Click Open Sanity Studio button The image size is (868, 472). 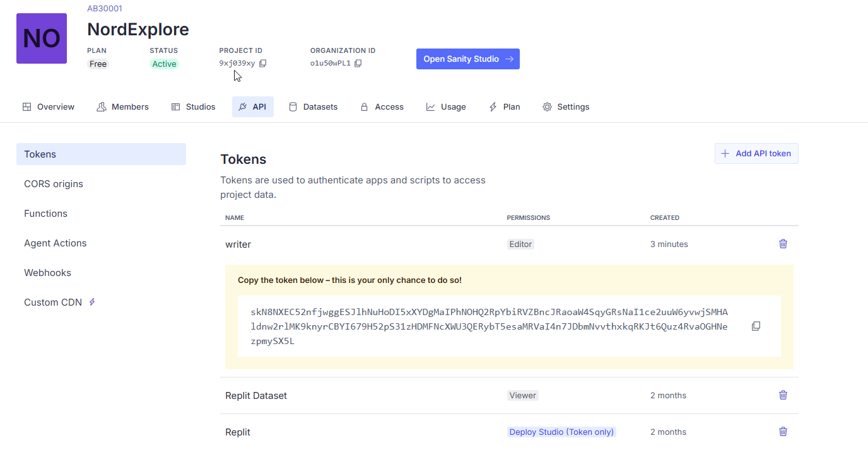[x=467, y=59]
